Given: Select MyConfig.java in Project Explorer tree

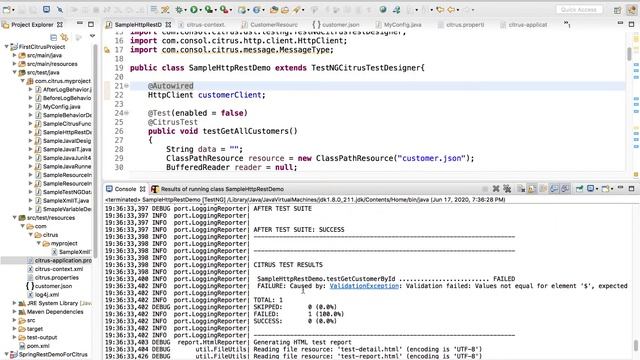Looking at the screenshot, I should [57, 106].
